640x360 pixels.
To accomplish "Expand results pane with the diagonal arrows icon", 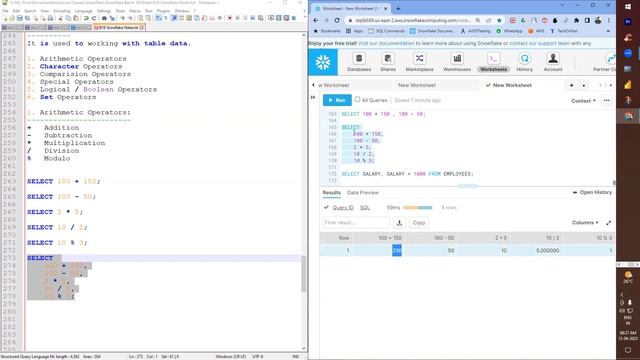I will point(609,223).
